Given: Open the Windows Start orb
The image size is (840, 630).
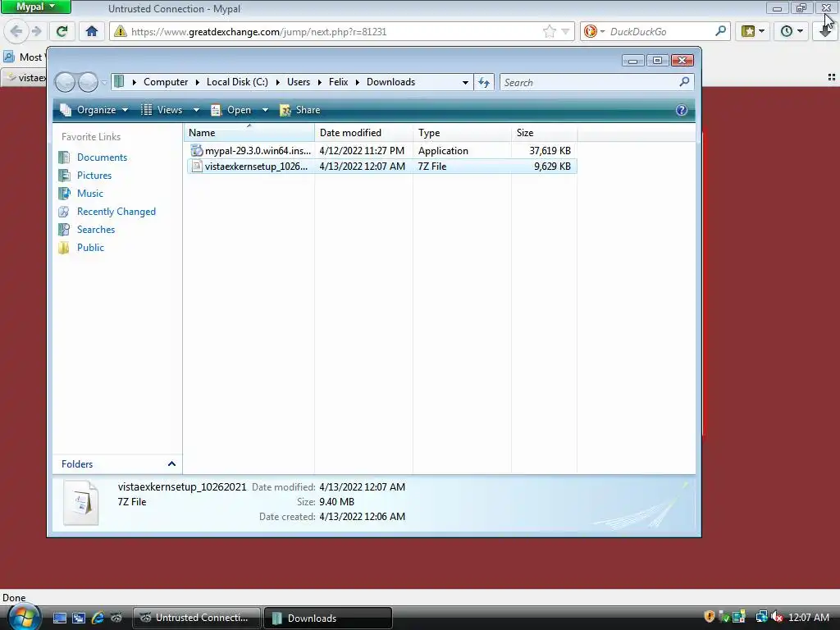Looking at the screenshot, I should click(24, 616).
